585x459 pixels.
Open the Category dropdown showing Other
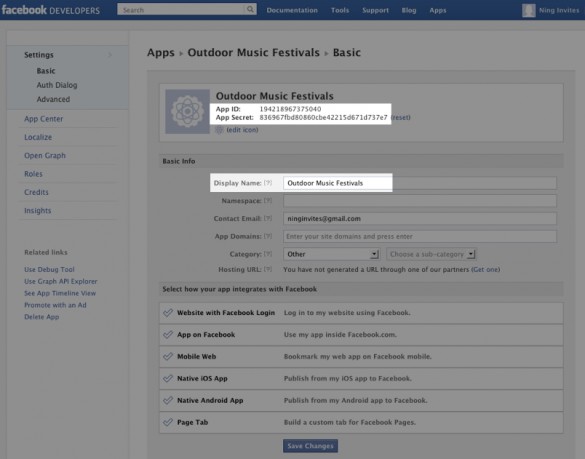tap(332, 254)
